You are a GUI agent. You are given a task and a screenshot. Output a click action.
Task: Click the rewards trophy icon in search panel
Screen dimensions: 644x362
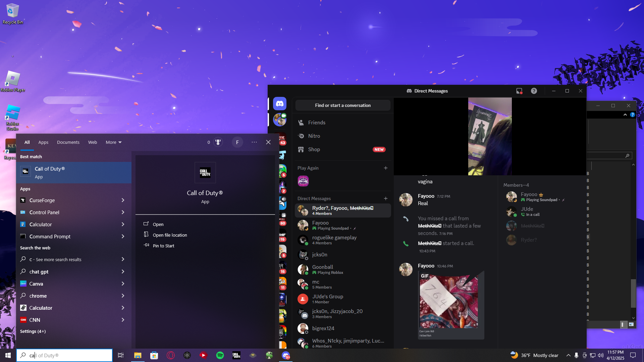(x=218, y=142)
